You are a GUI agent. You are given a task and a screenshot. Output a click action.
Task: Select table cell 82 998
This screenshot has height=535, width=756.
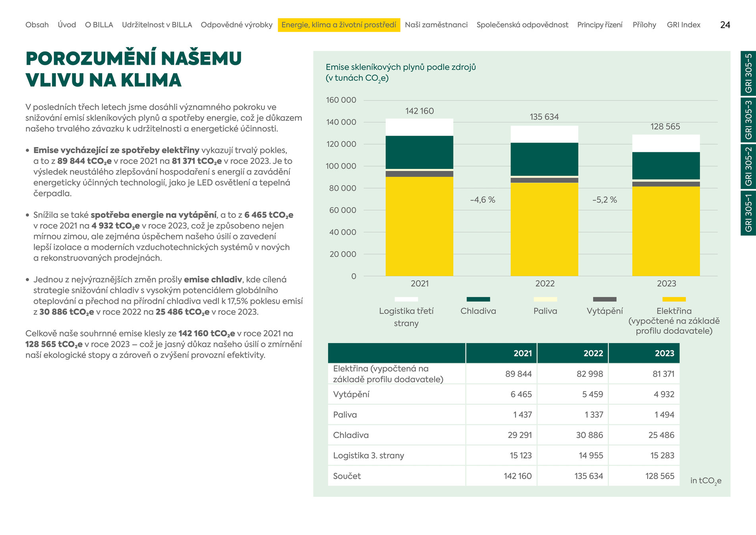(590, 374)
